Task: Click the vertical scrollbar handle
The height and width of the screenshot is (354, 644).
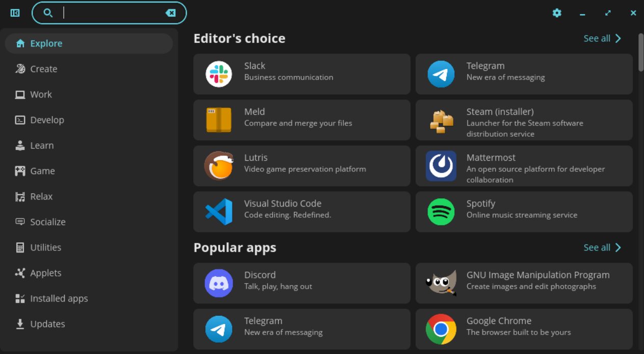Action: [x=640, y=52]
